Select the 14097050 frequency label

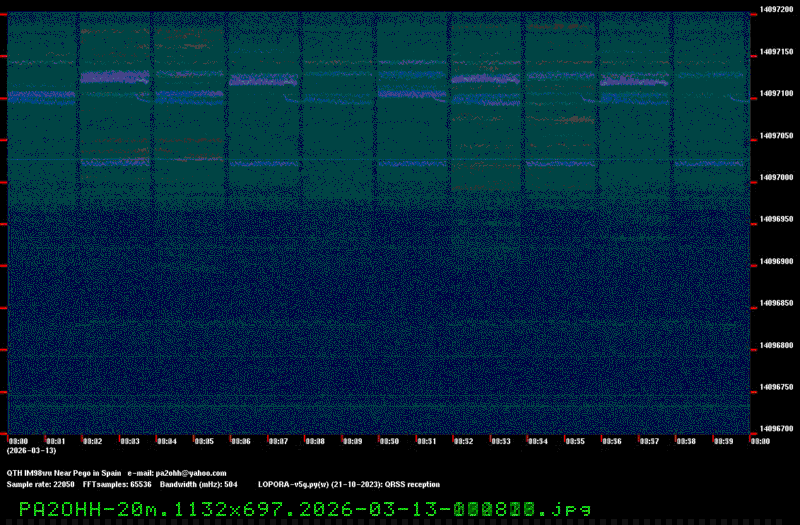[776, 135]
